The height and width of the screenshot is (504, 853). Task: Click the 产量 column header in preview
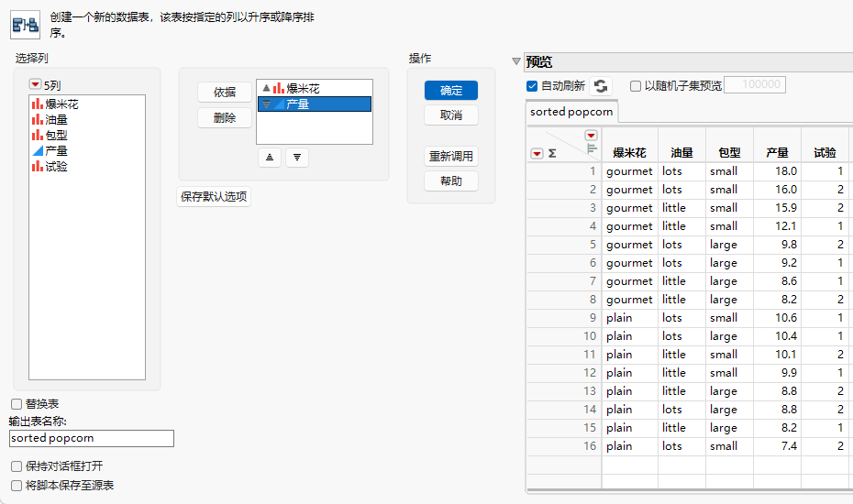click(x=778, y=153)
